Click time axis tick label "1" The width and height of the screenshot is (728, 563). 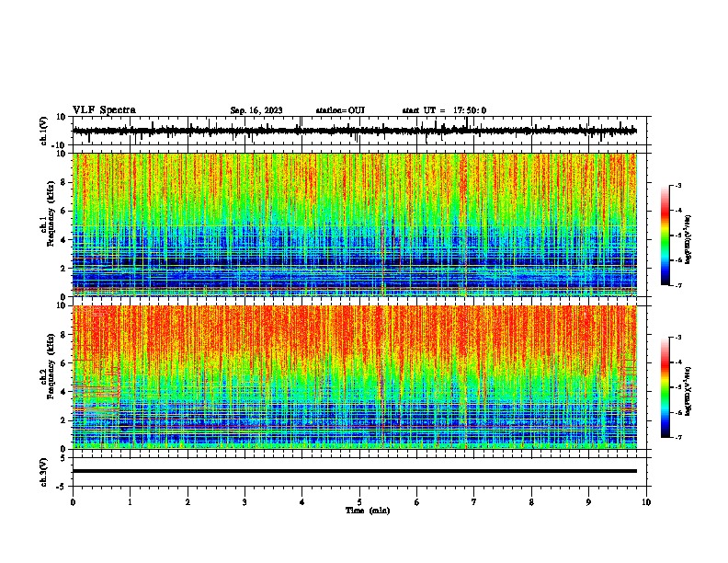131,502
